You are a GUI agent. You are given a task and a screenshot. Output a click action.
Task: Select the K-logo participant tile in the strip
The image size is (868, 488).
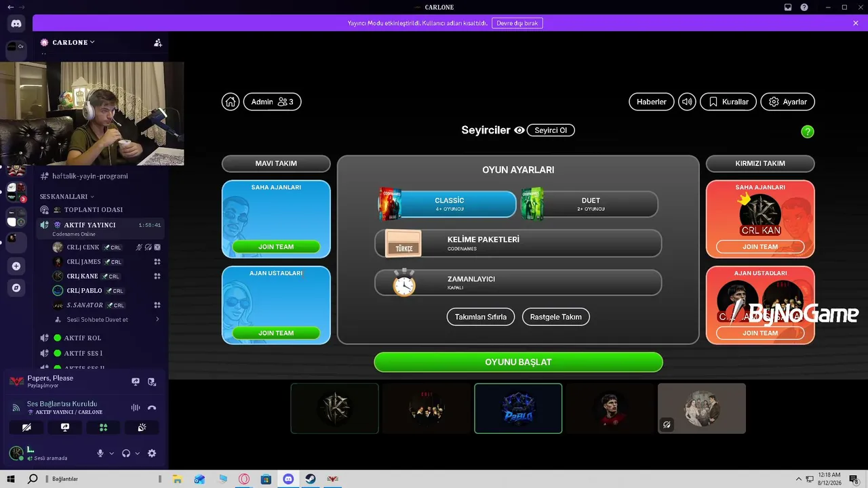coord(335,408)
